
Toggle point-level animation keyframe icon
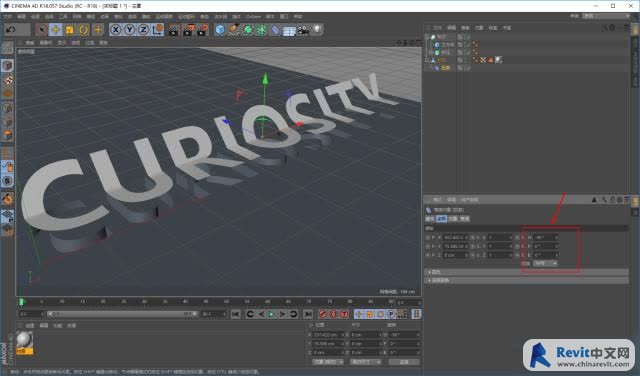402,314
